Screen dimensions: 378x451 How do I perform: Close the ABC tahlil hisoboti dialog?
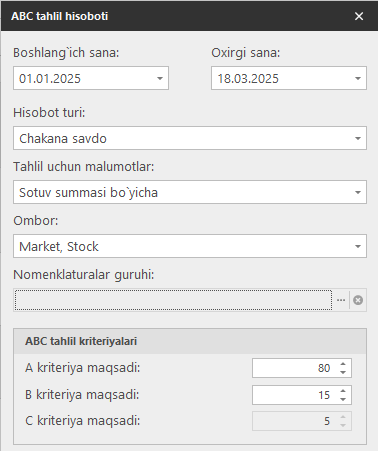coord(359,16)
